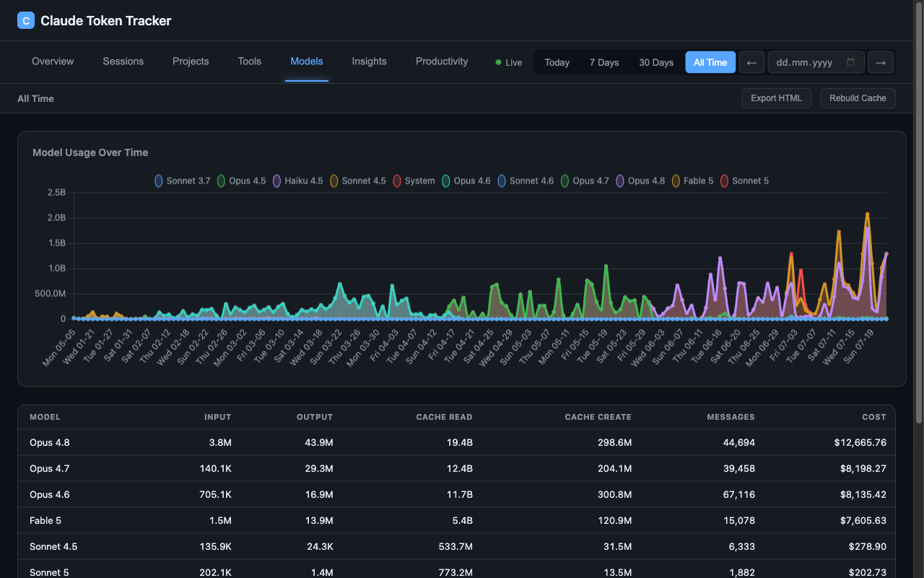924x578 pixels.
Task: Open the Insights tab
Action: click(x=370, y=61)
